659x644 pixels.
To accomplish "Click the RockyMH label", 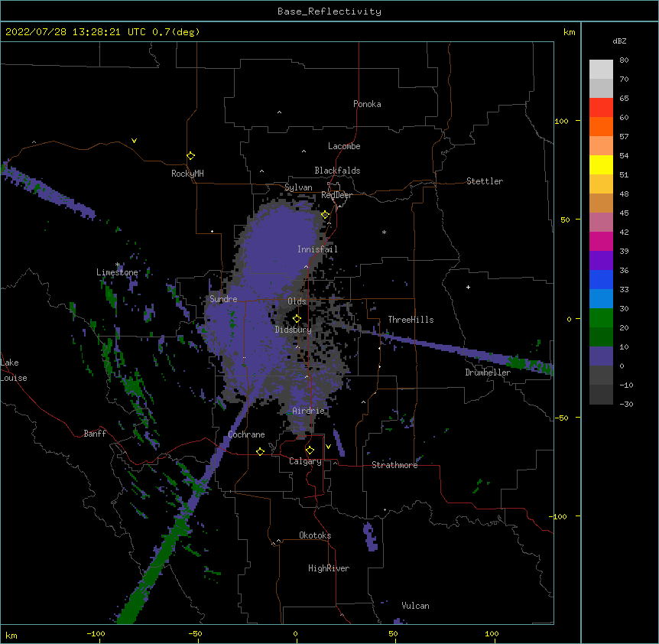I will coord(187,174).
